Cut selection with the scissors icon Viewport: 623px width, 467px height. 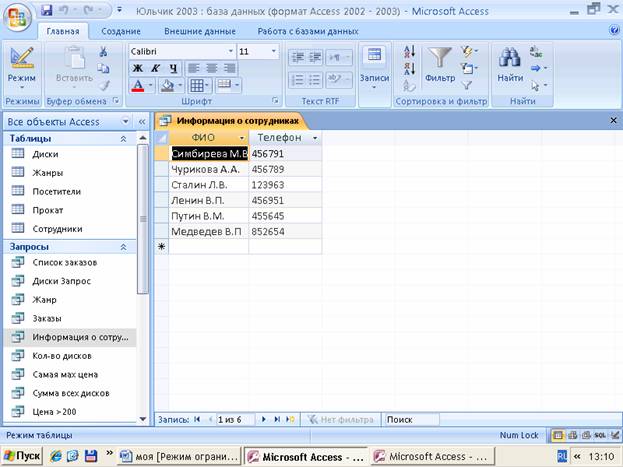103,51
